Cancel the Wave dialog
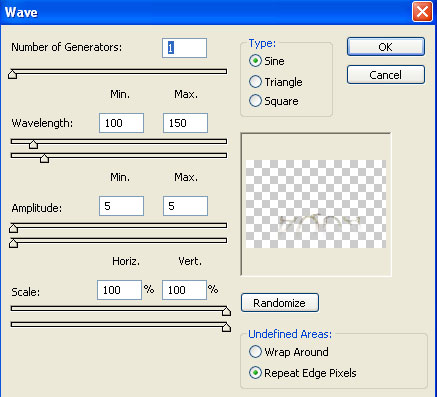437x397 pixels. click(386, 75)
